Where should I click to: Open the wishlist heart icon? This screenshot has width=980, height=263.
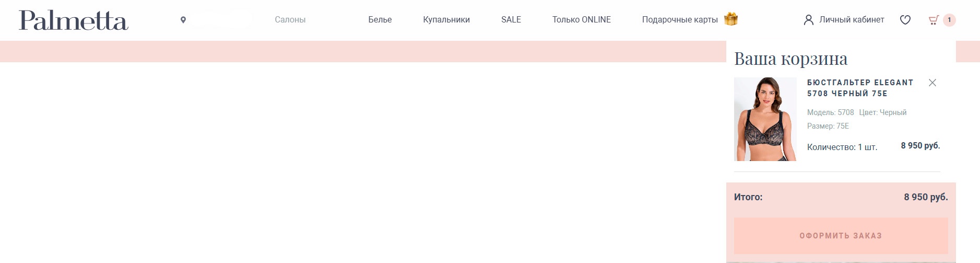(905, 20)
